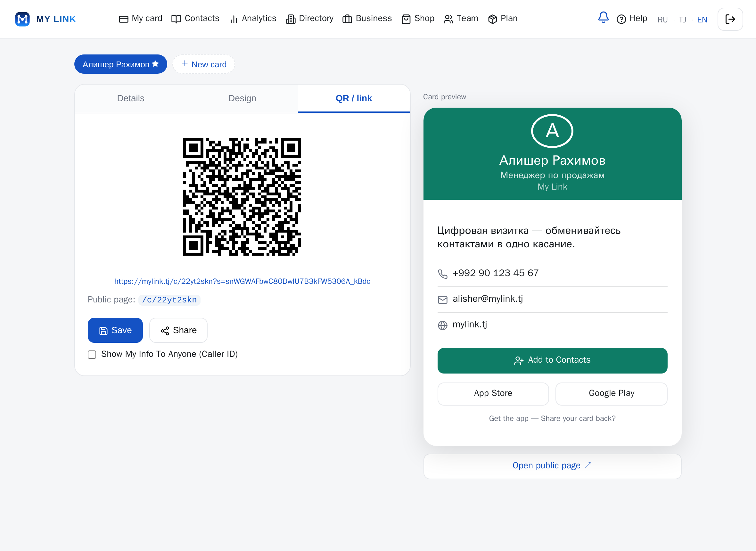Click the App Store button
Image resolution: width=756 pixels, height=551 pixels.
(493, 394)
